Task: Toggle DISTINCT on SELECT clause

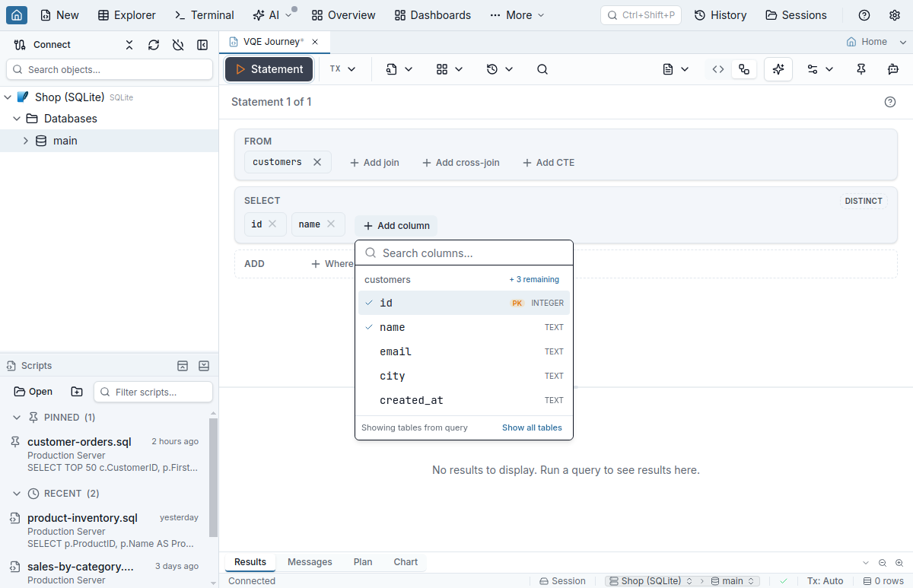Action: tap(864, 201)
